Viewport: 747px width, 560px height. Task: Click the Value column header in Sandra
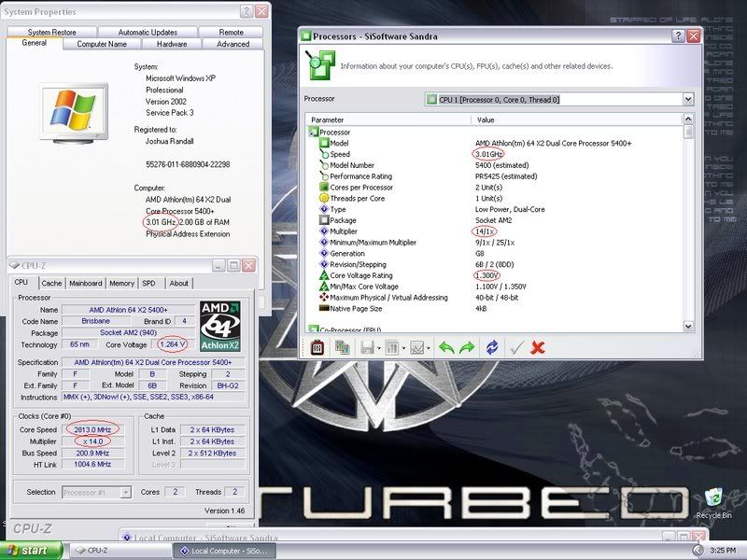pos(577,120)
